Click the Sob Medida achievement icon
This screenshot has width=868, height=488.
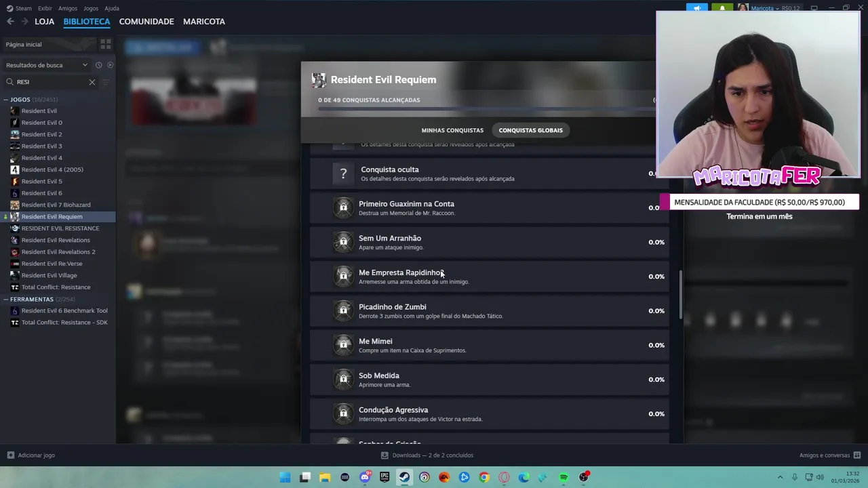(x=343, y=380)
